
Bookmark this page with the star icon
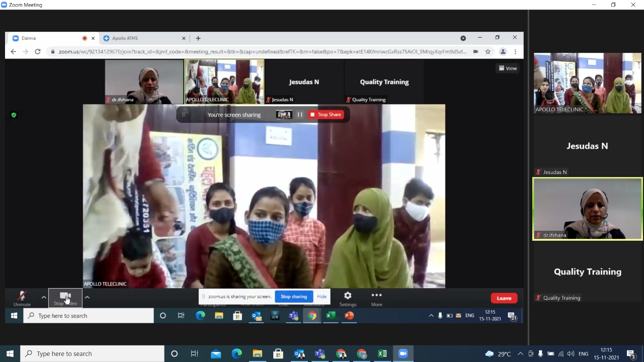[x=488, y=51]
